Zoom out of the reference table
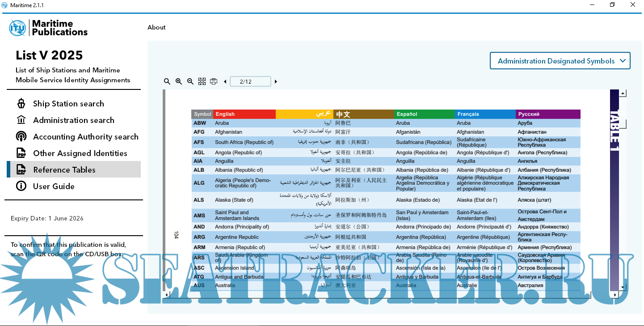Image resolution: width=644 pixels, height=326 pixels. [190, 81]
